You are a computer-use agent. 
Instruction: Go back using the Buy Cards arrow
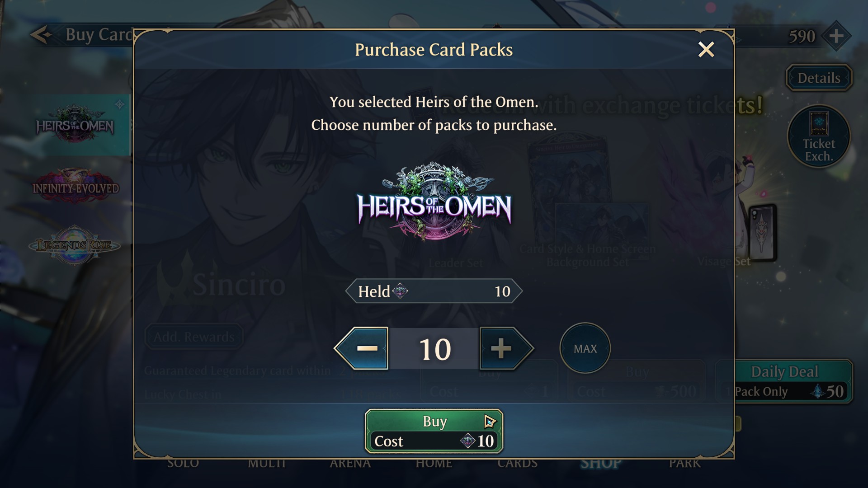(42, 35)
